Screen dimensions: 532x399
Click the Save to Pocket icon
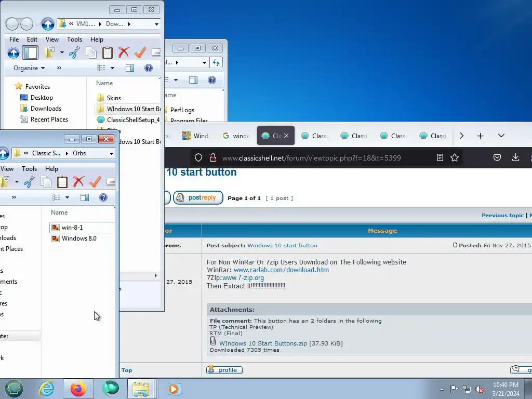click(x=497, y=158)
